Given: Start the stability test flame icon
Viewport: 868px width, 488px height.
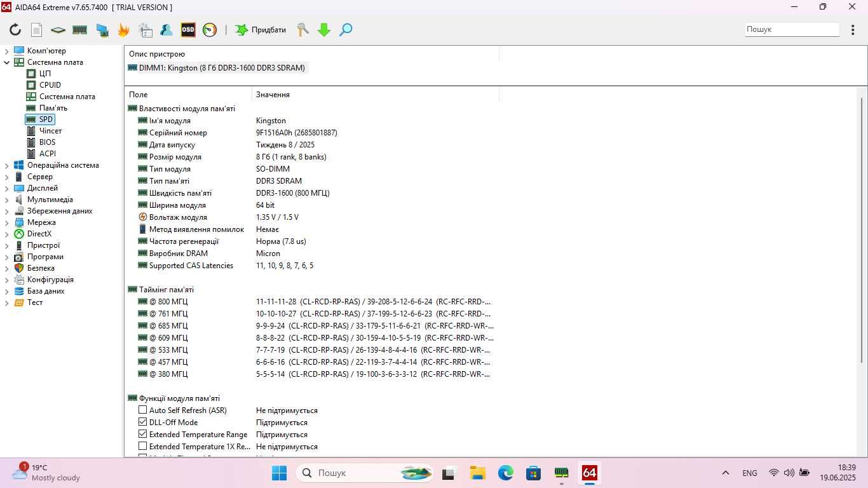Looking at the screenshot, I should (123, 30).
